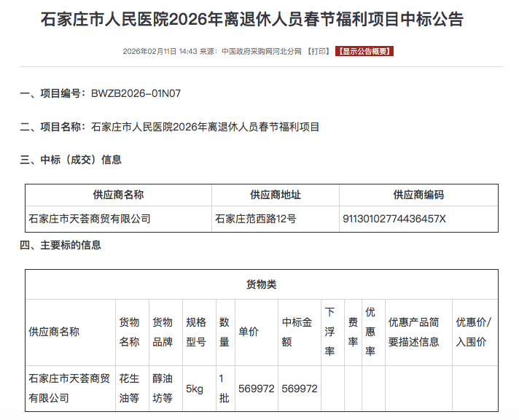
Task: Click the publish date 2026年02月11日 14:43
Action: [x=160, y=52]
